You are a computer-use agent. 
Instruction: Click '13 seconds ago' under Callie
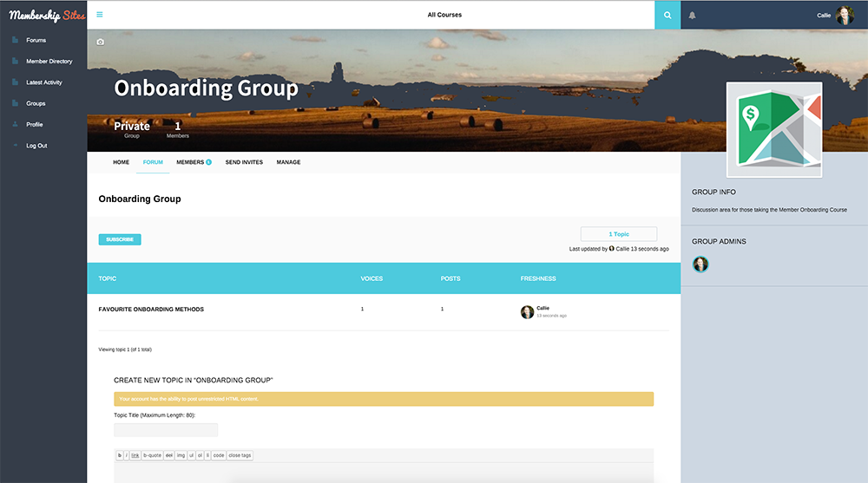(x=551, y=316)
